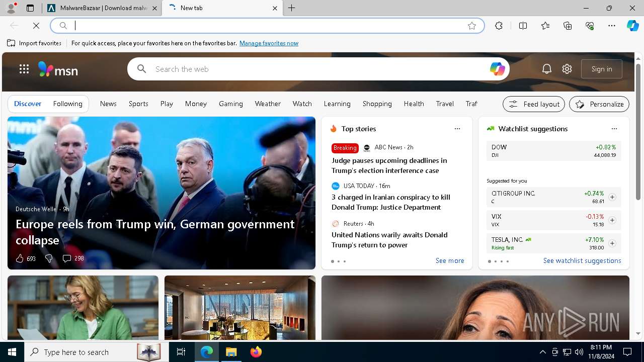The image size is (644, 362).
Task: Add VIX to watchlist
Action: point(612,220)
